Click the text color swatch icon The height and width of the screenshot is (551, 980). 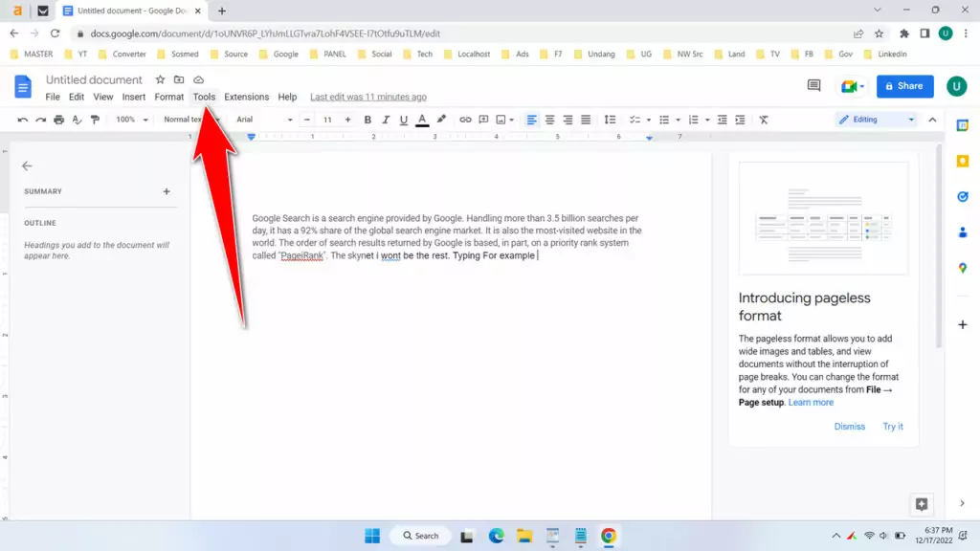(x=424, y=119)
